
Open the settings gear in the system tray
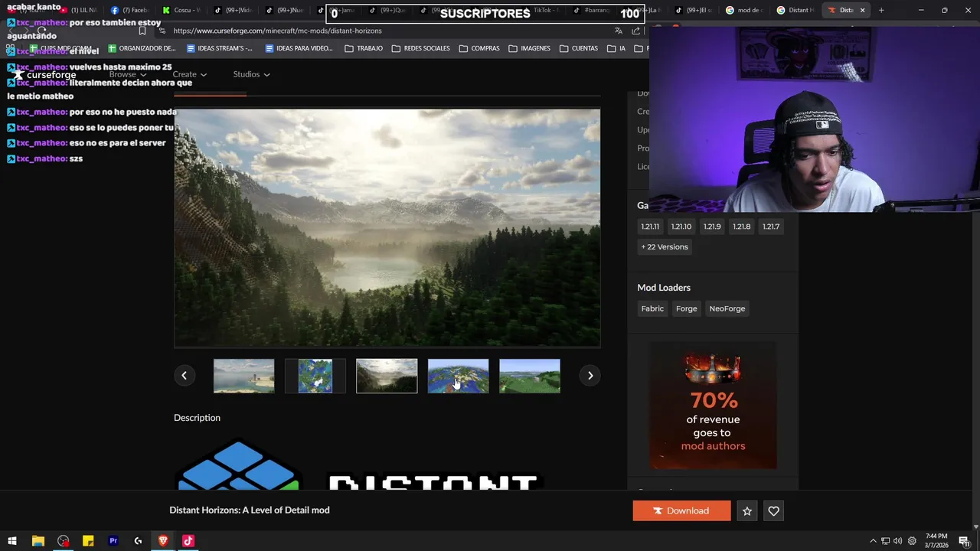912,541
